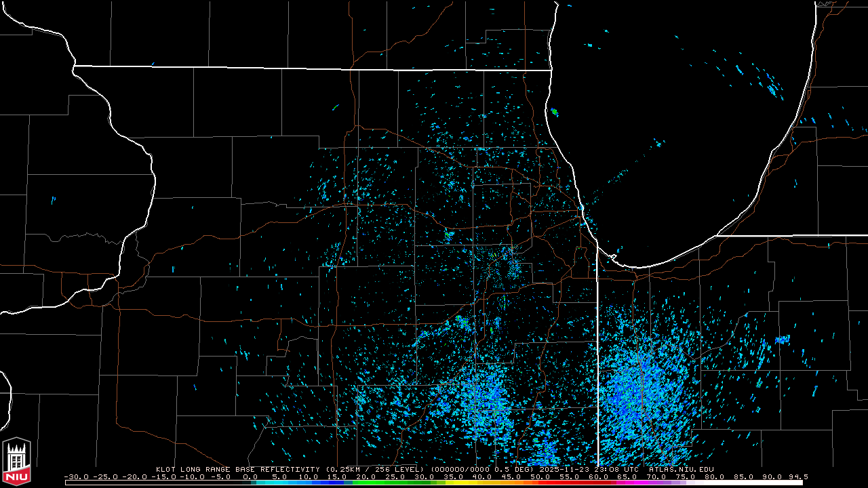Click isolated blue echo in far west
Image resolution: width=868 pixels, height=488 pixels.
[x=53, y=200]
